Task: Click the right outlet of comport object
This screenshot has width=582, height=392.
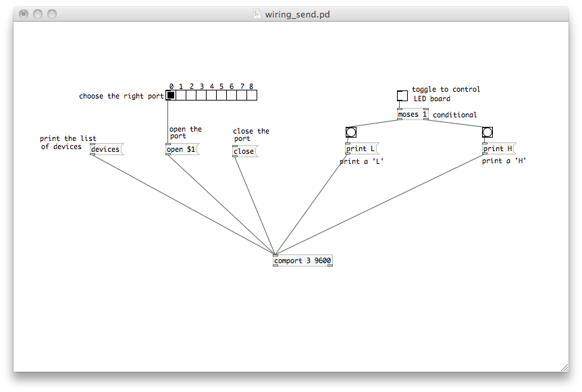Action: pyautogui.click(x=329, y=265)
